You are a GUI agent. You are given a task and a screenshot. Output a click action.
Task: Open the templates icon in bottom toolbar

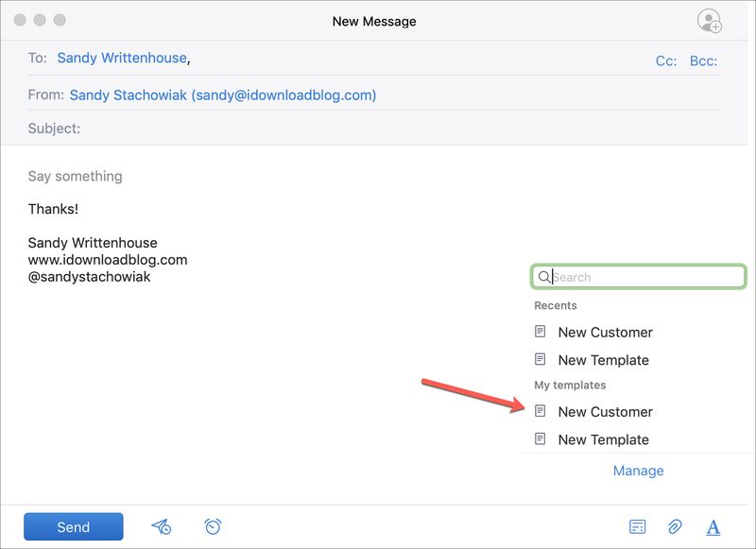637,527
